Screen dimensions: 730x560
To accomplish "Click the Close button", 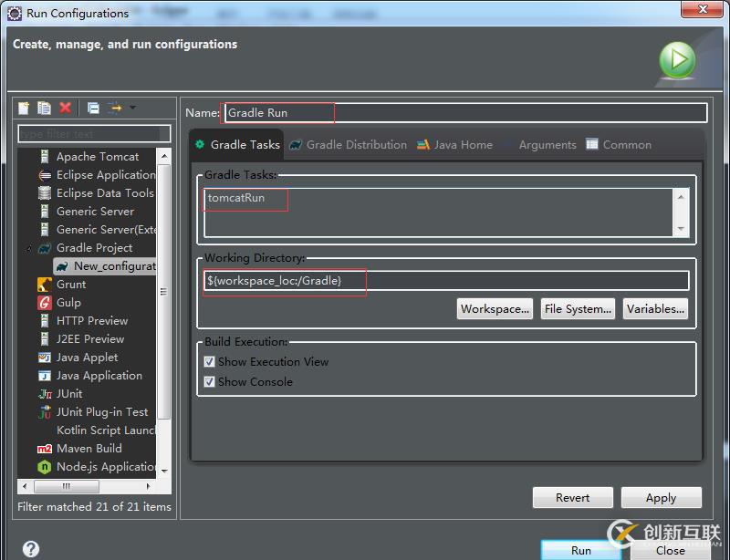I will click(x=671, y=550).
